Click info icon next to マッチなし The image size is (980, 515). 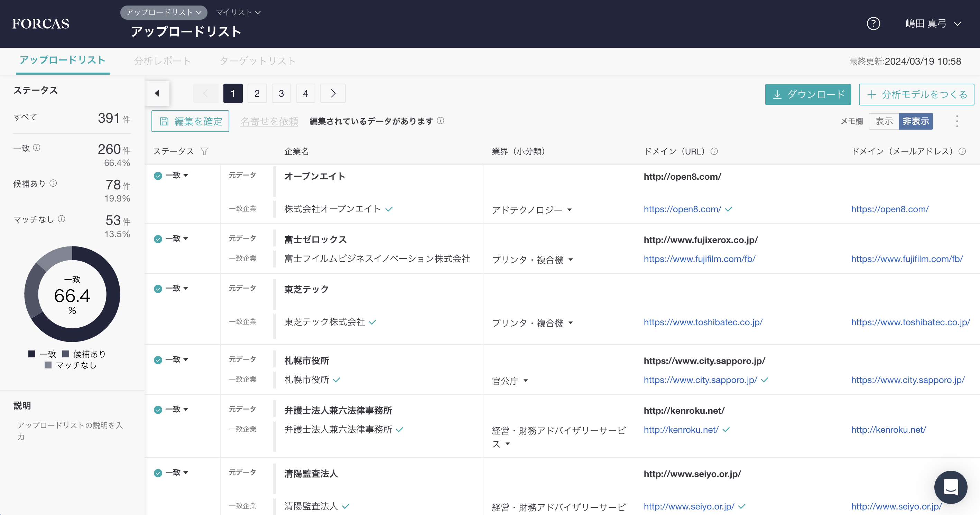61,219
